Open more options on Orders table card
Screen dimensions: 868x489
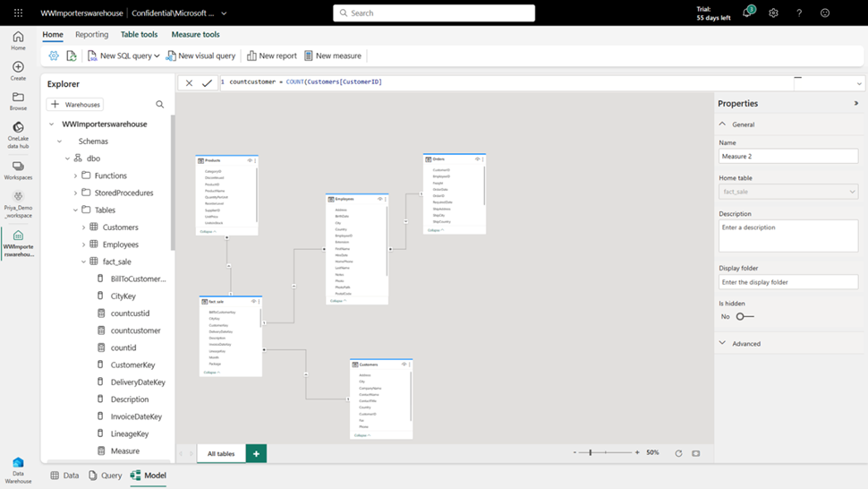tap(482, 159)
